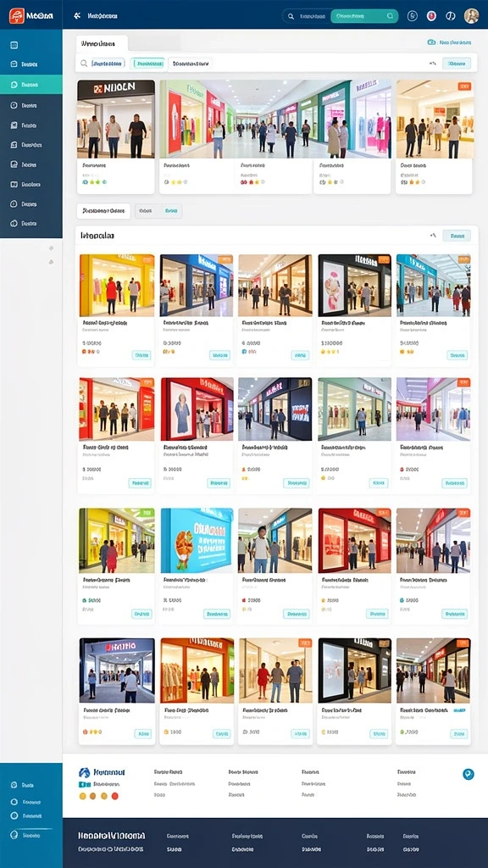Click the red dot in the footer

pyautogui.click(x=115, y=796)
